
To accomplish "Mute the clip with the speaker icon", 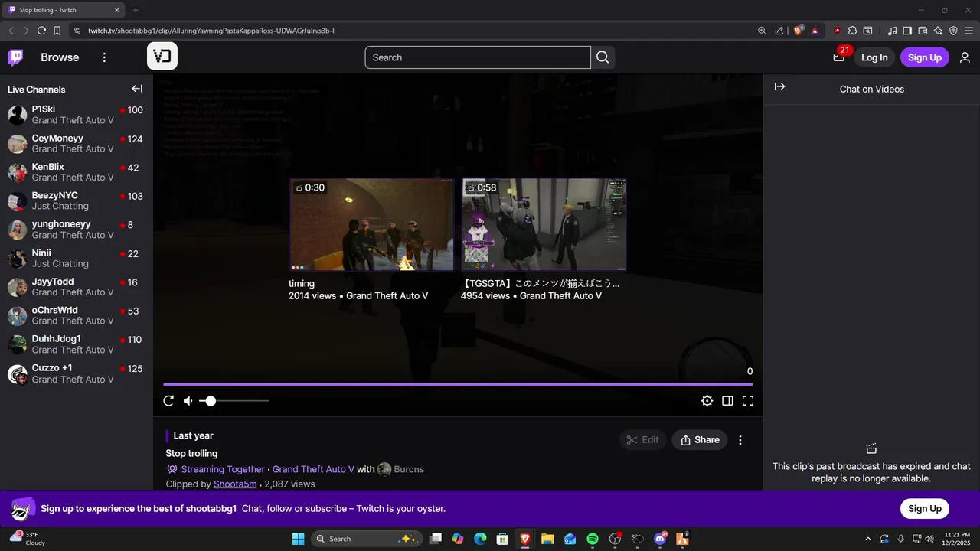I will point(188,401).
